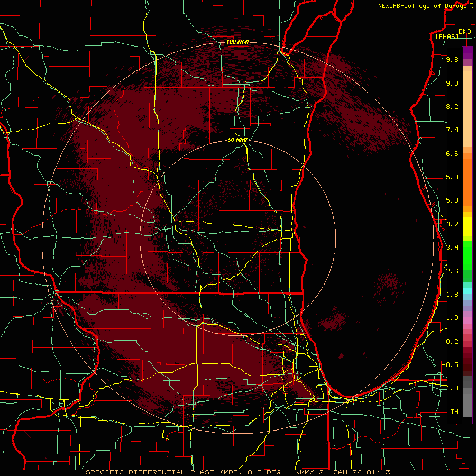The height and width of the screenshot is (476, 476).
Task: Click the 50 NMI range ring label
Action: [237, 140]
